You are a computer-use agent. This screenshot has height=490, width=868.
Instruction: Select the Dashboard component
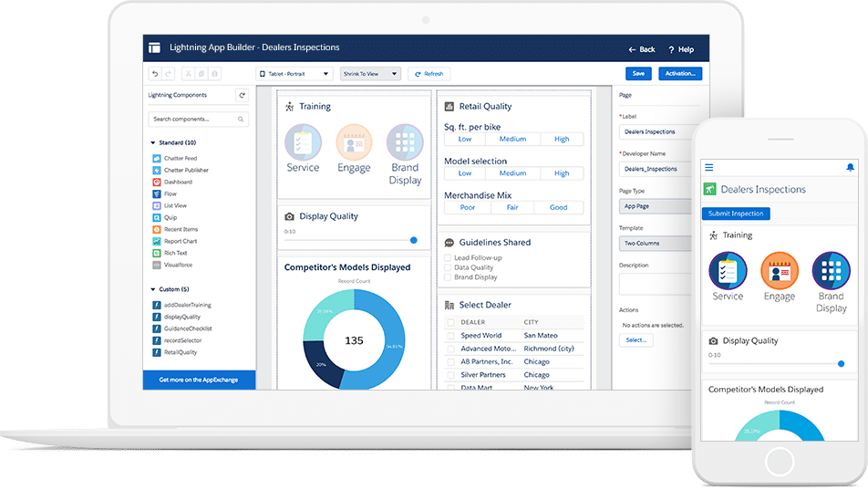[172, 182]
